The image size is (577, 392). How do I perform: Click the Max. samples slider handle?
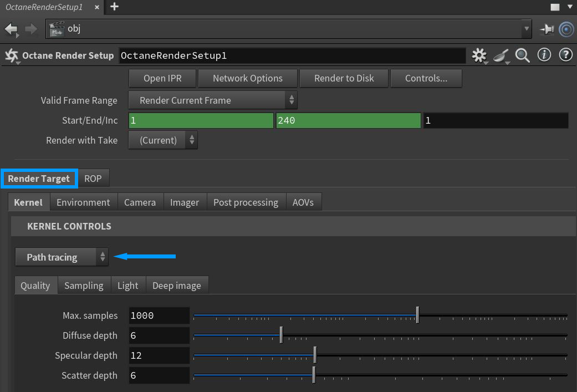pos(417,315)
